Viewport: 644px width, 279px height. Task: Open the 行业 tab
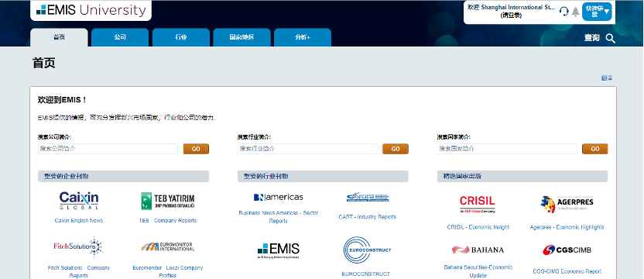point(180,37)
